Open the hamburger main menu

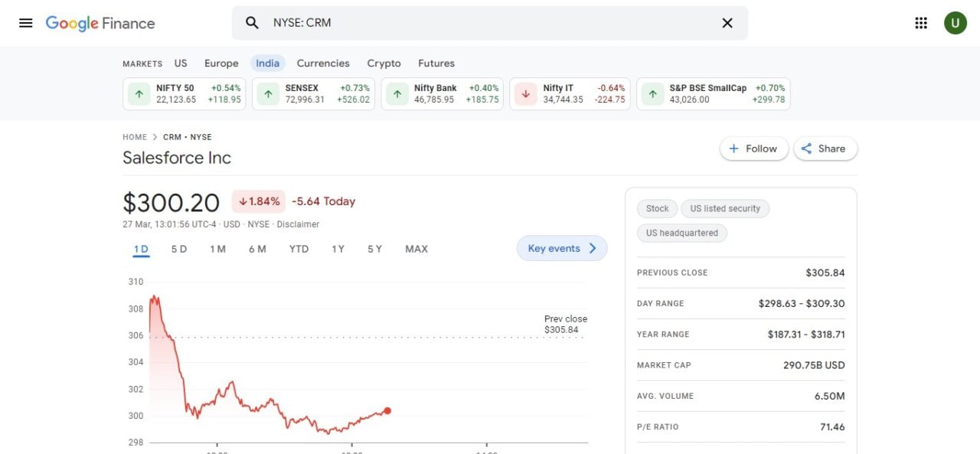pyautogui.click(x=26, y=23)
